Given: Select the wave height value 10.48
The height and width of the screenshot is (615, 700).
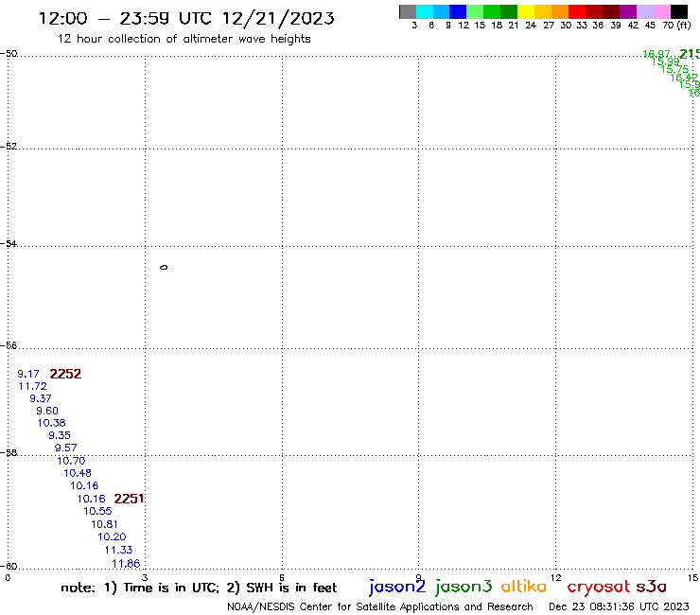Looking at the screenshot, I should (x=78, y=473).
